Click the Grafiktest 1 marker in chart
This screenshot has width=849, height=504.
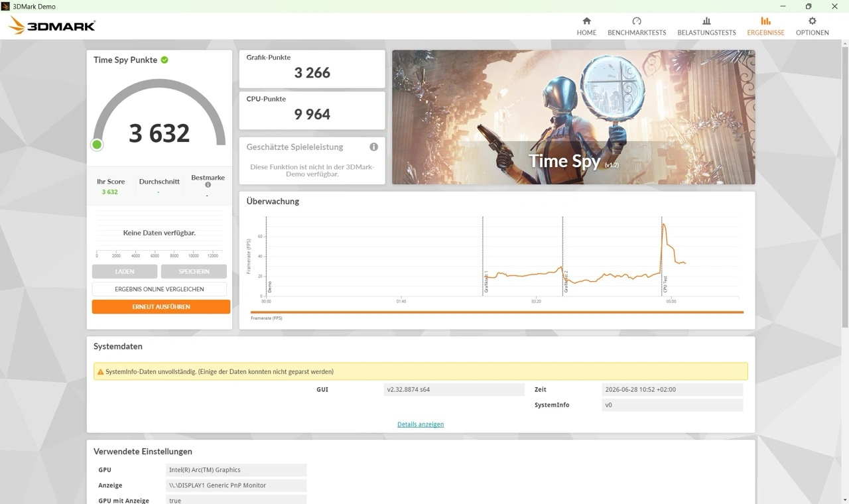coord(486,283)
